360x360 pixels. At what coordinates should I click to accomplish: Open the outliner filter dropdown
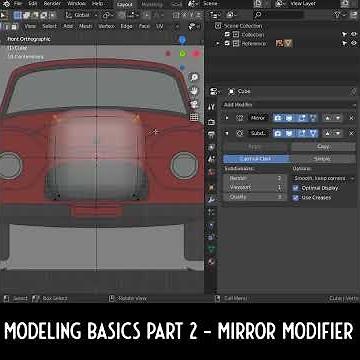pyautogui.click(x=339, y=15)
